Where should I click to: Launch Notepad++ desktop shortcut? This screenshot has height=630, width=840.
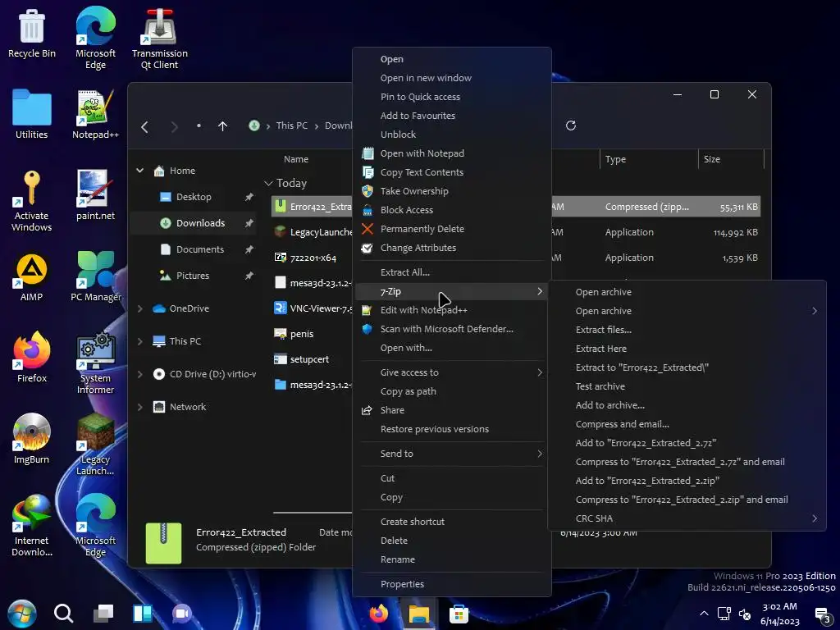coord(95,114)
